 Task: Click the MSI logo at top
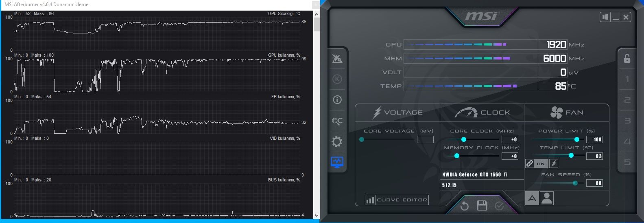[481, 16]
